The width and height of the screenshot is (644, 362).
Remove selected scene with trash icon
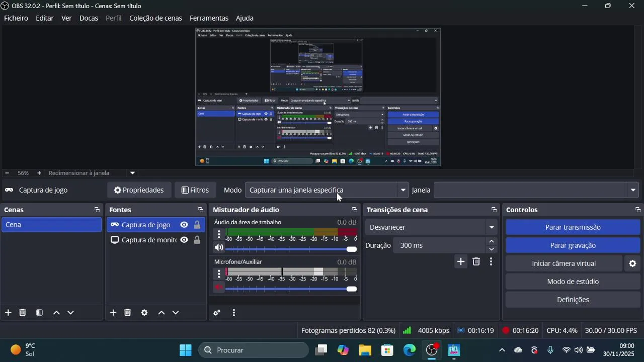tap(23, 313)
